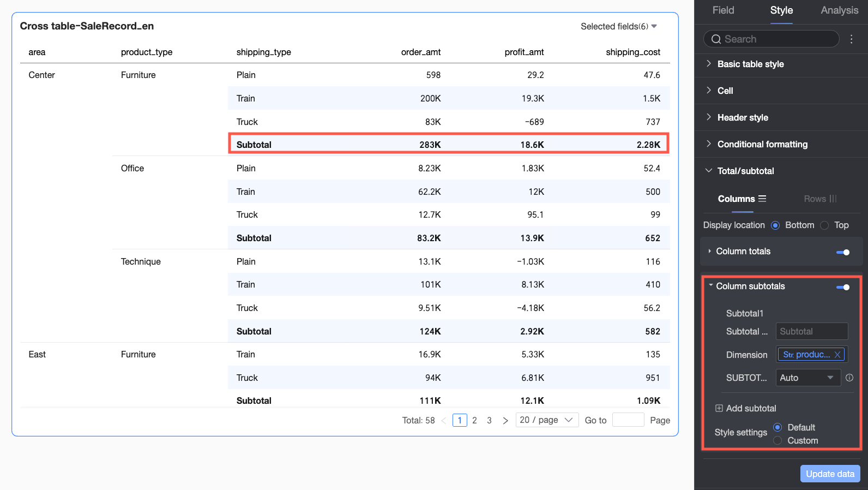Open the three-dot more options menu
868x490 pixels.
pos(851,39)
